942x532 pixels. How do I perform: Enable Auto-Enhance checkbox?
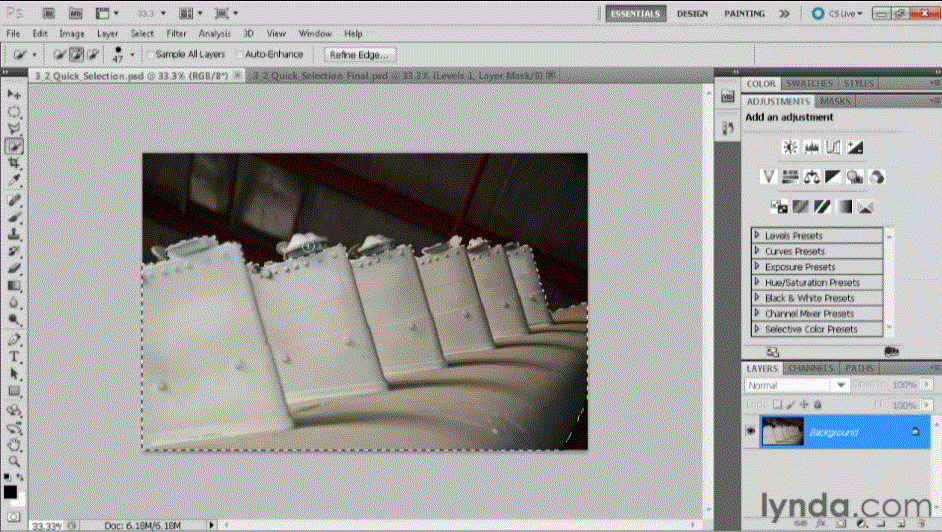[x=239, y=55]
